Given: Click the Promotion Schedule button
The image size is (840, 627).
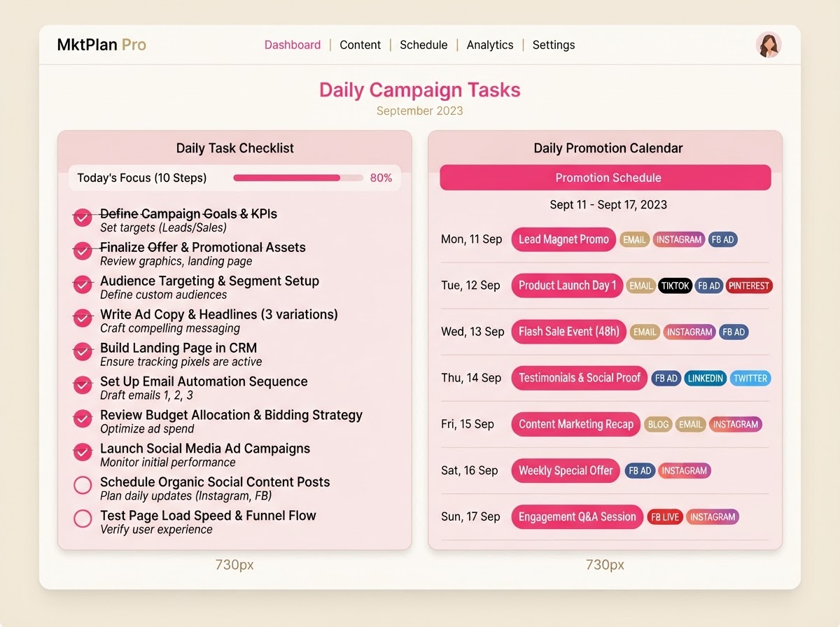Looking at the screenshot, I should 605,178.
